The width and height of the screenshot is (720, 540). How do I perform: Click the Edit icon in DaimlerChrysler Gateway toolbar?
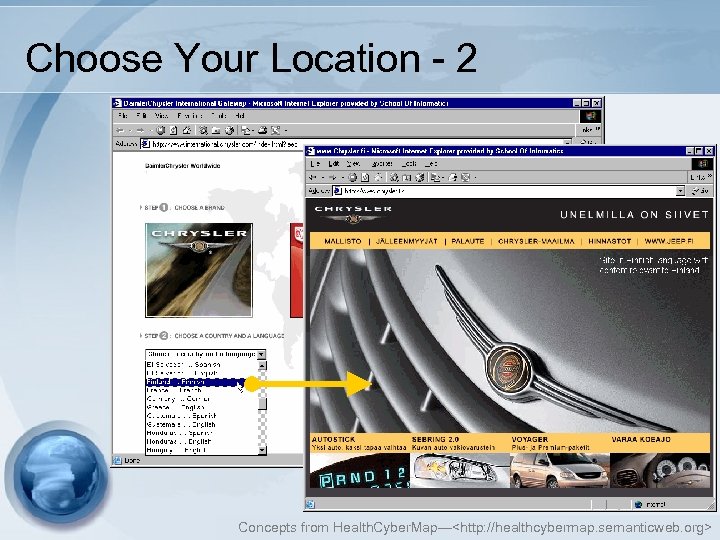click(x=276, y=130)
